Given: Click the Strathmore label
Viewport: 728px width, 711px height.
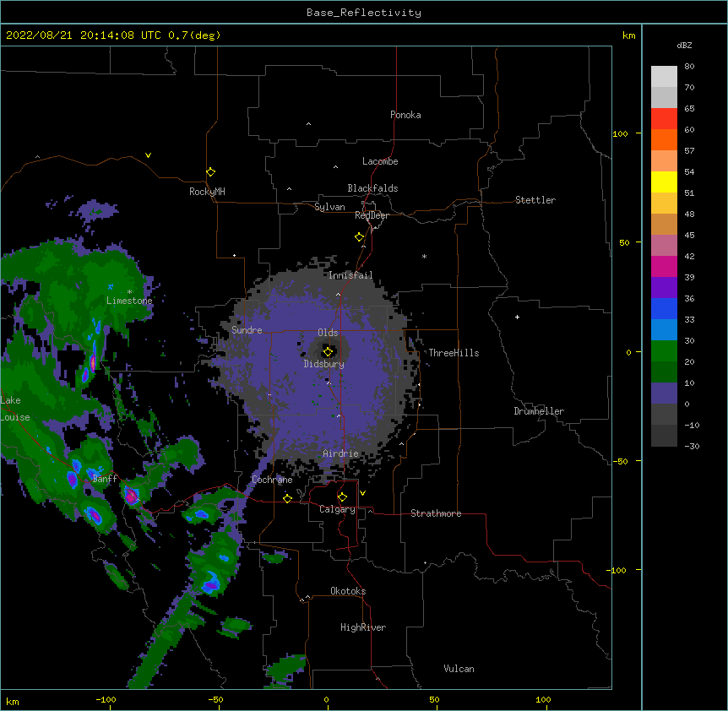Looking at the screenshot, I should click(436, 513).
